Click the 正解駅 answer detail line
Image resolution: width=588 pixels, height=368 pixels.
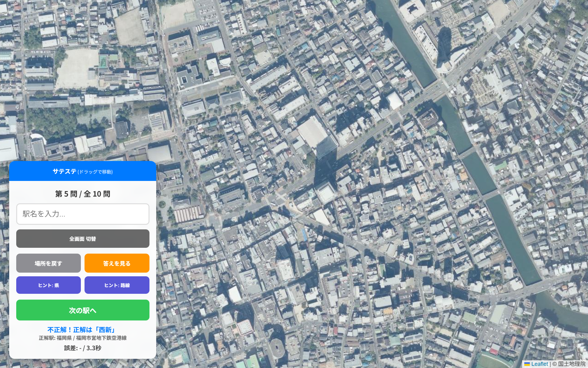(x=83, y=338)
